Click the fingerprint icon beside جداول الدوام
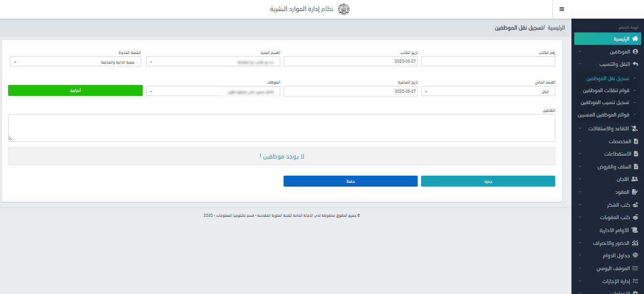Image resolution: width=644 pixels, height=294 pixels. click(635, 255)
